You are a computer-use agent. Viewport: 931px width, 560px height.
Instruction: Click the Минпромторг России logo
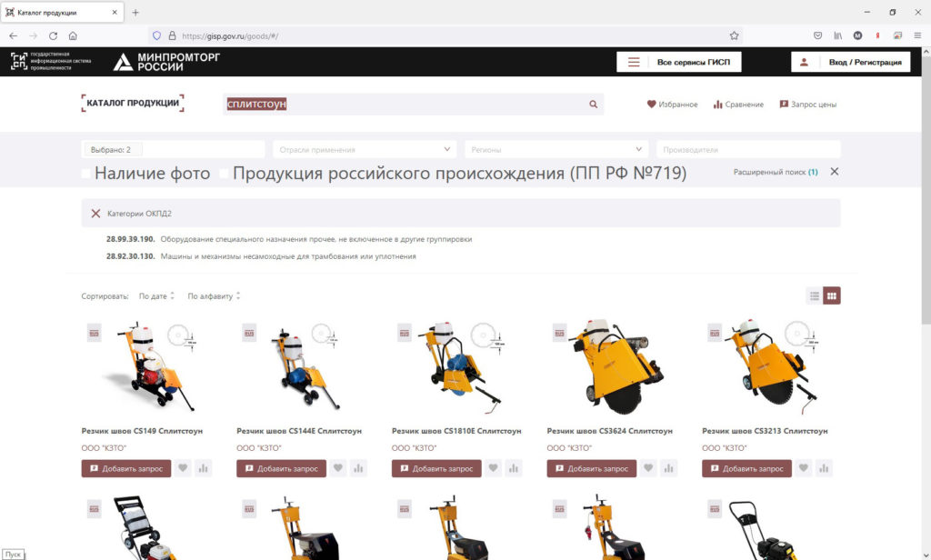(x=166, y=62)
